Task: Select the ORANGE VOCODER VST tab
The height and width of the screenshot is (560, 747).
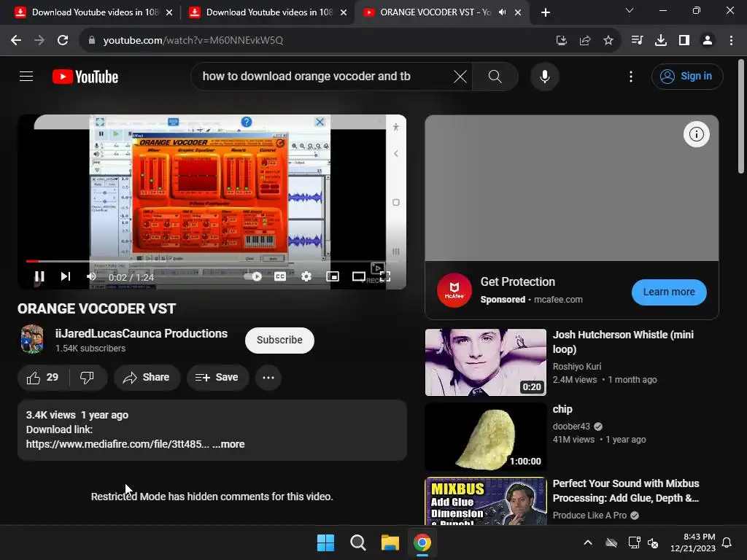Action: point(435,12)
